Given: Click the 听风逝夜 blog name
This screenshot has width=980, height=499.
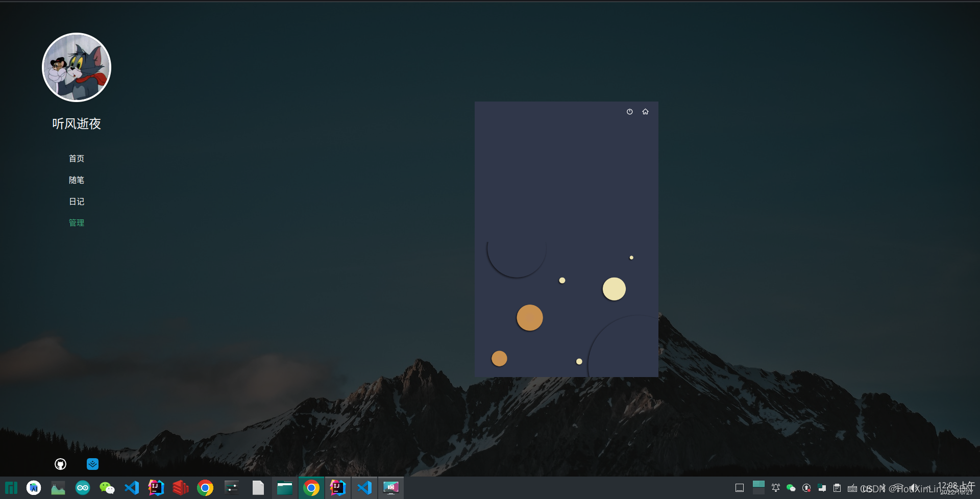Looking at the screenshot, I should [x=77, y=124].
